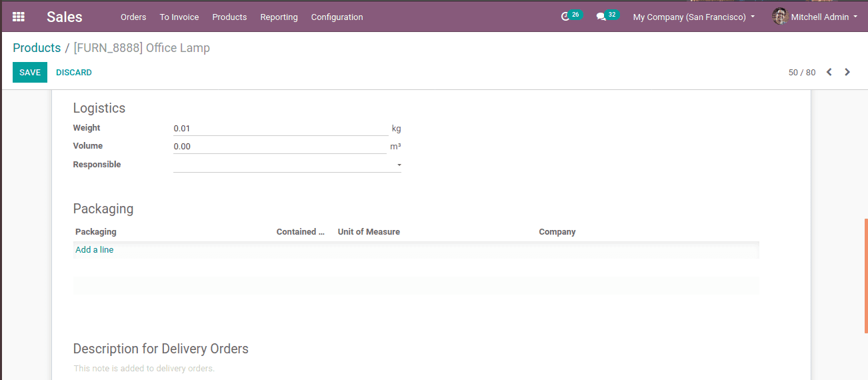This screenshot has width=868, height=380.
Task: Open the Reporting menu
Action: click(279, 17)
